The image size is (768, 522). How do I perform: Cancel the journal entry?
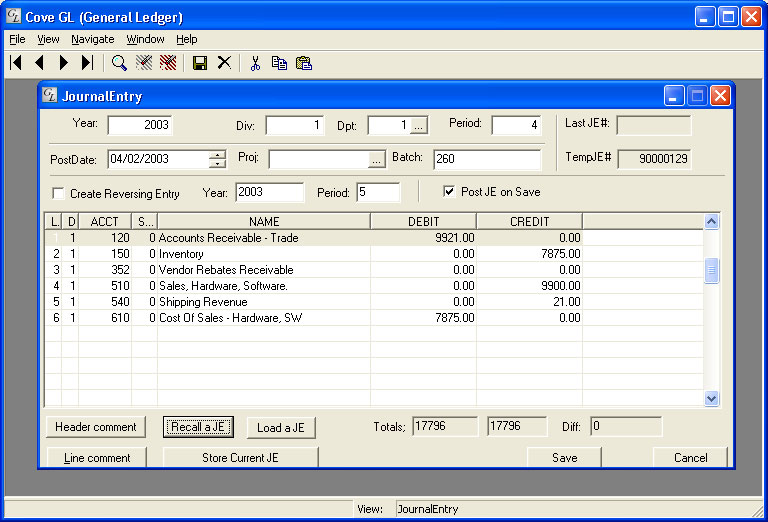point(690,457)
